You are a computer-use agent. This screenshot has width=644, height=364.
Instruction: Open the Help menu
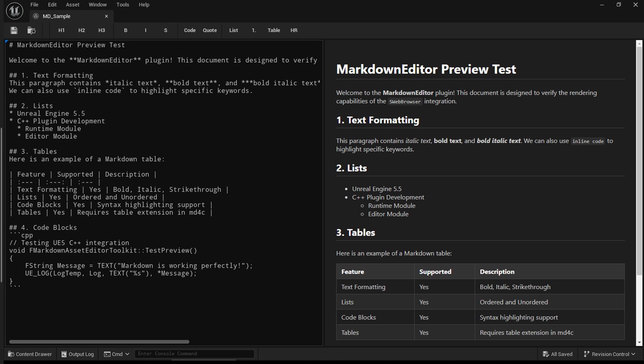pos(144,5)
